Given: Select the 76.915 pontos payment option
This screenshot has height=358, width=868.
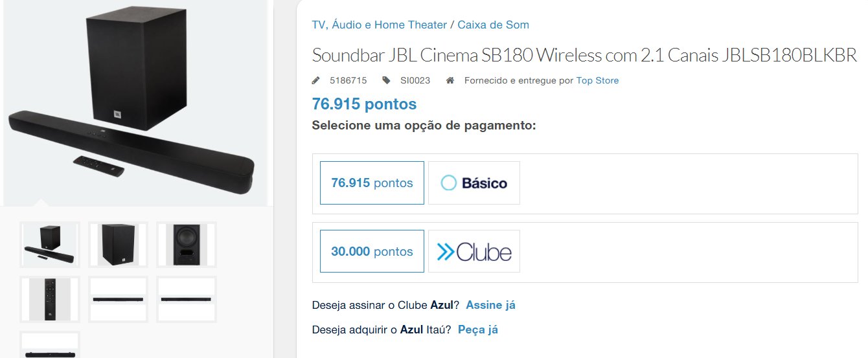Looking at the screenshot, I should tap(372, 183).
